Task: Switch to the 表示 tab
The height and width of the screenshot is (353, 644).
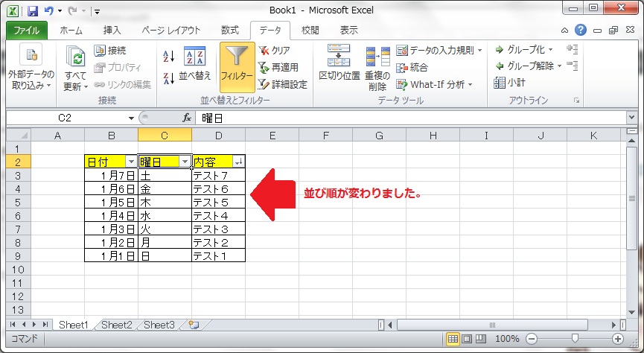Action: coord(348,31)
